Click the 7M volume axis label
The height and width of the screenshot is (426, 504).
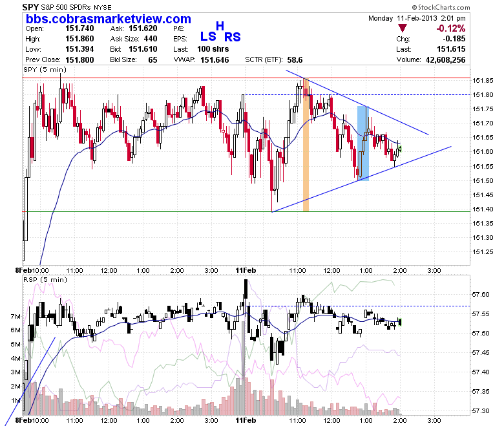click(16, 316)
